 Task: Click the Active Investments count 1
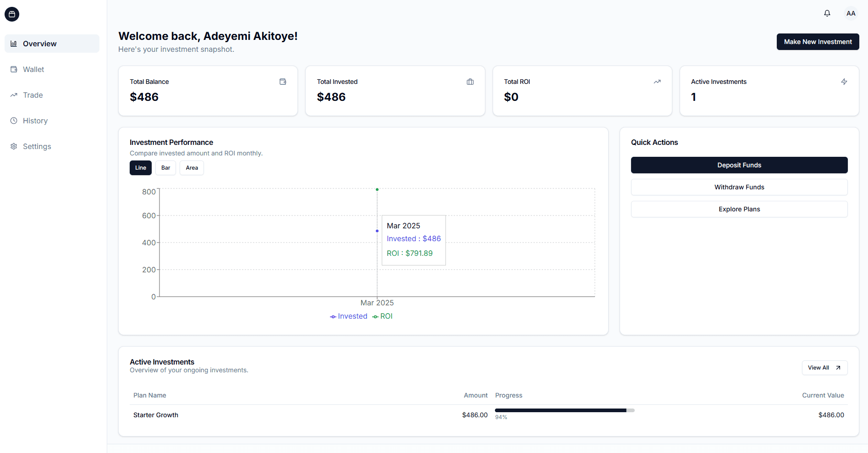[x=693, y=97]
